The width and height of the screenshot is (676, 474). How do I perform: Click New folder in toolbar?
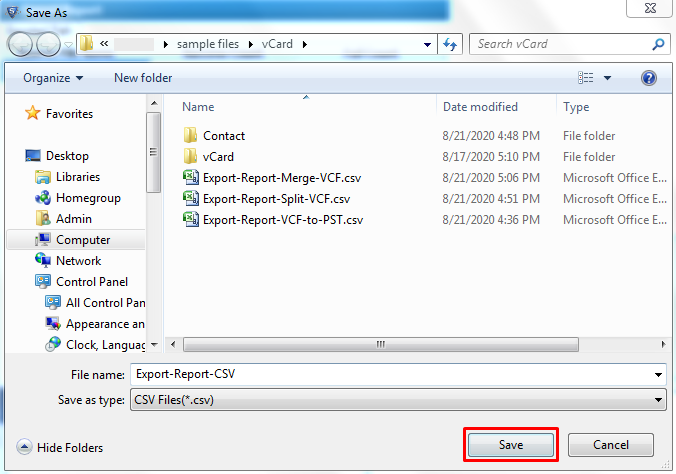click(x=143, y=78)
